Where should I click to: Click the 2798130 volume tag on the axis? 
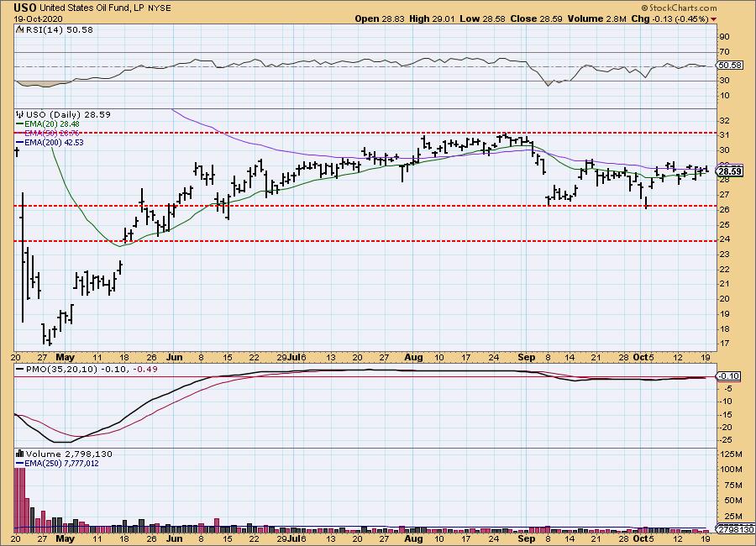coord(736,529)
